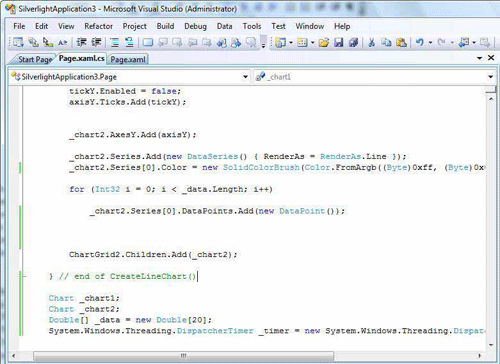Click the Save All icon

[x=353, y=43]
